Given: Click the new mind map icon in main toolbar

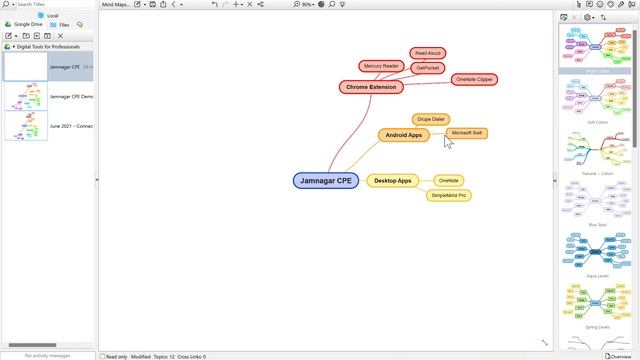Looking at the screenshot, I should pos(137,4).
